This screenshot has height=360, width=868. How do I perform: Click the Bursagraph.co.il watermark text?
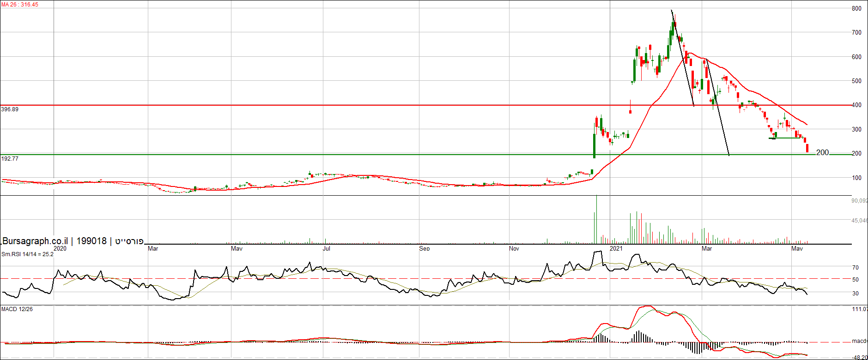[x=35, y=241]
